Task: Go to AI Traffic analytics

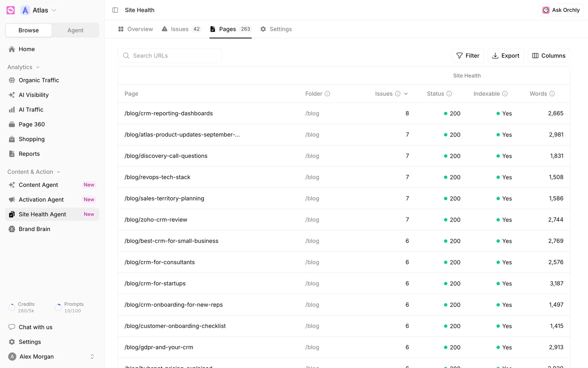Action: click(x=52, y=110)
